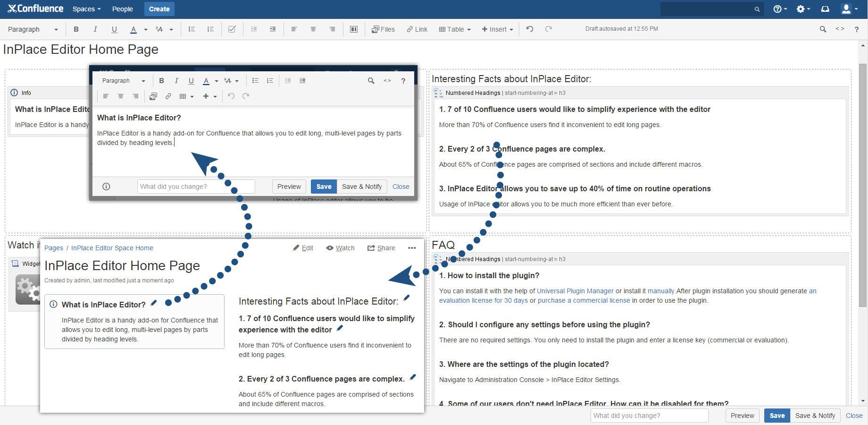Open the Universal Plugin Manager link
Viewport: 868px width, 425px height.
575,291
